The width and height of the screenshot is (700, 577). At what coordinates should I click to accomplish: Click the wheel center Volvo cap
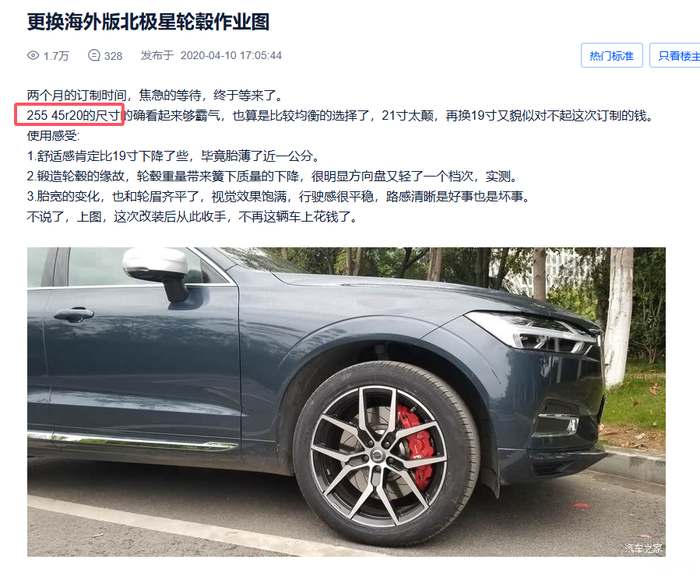click(x=378, y=456)
